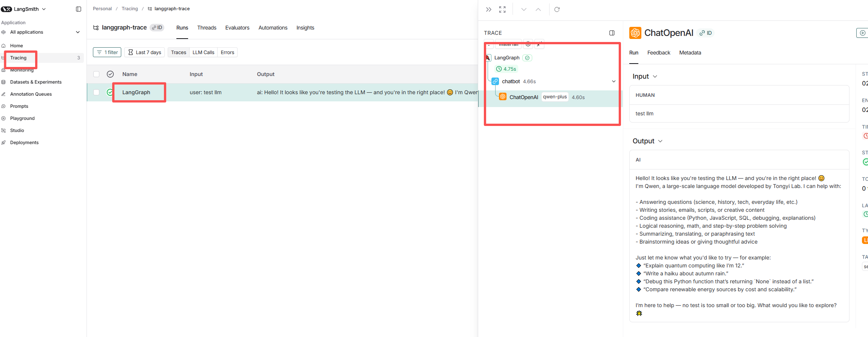Click the 'user: test llm' input cell

tap(205, 92)
